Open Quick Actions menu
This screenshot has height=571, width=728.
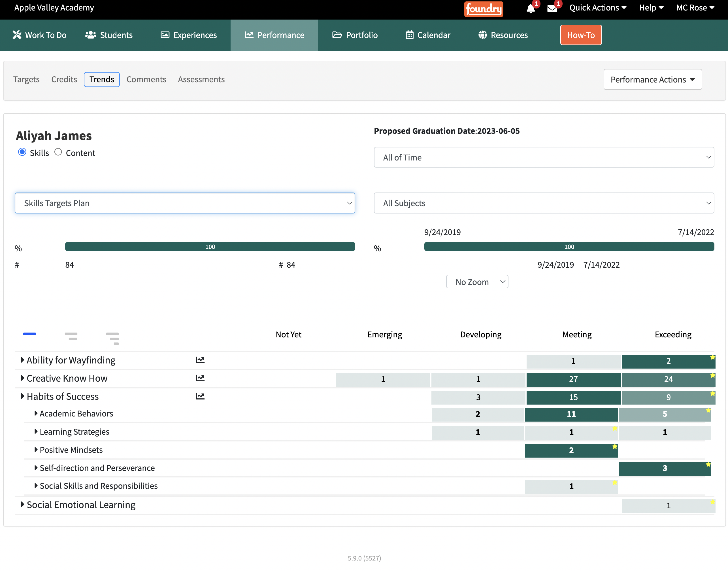click(x=598, y=8)
